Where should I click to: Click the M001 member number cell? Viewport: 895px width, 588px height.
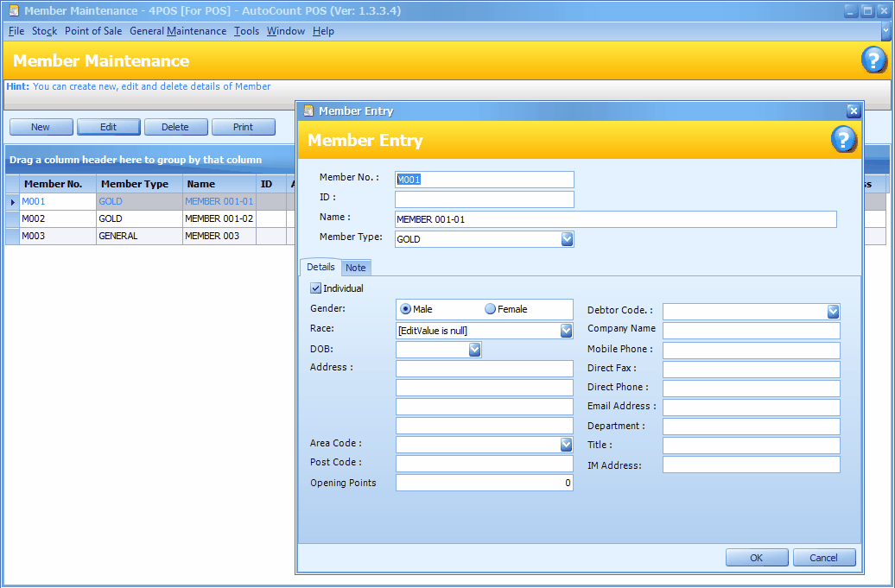(58, 202)
